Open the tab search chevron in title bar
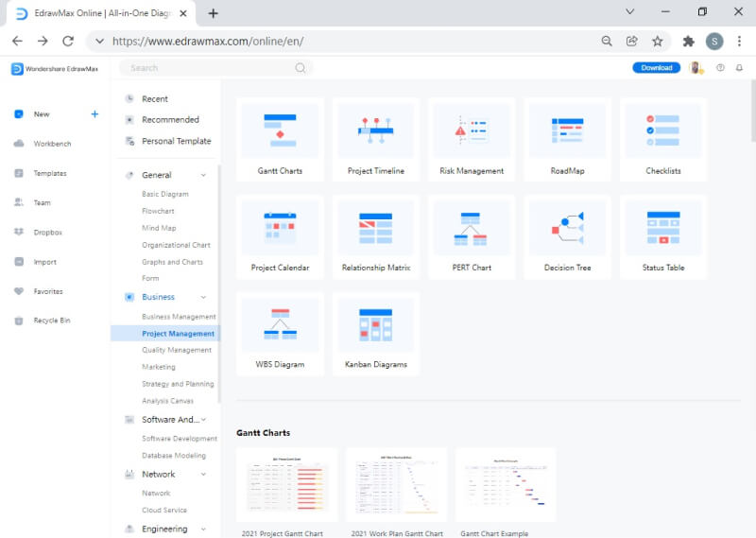756x538 pixels. coord(629,11)
